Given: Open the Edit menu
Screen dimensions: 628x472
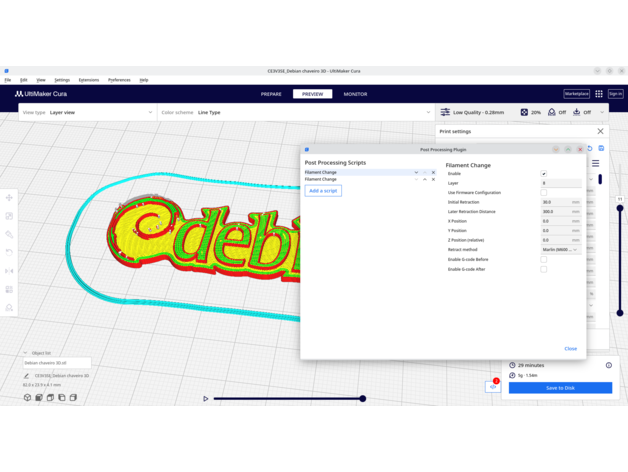Looking at the screenshot, I should click(x=24, y=80).
